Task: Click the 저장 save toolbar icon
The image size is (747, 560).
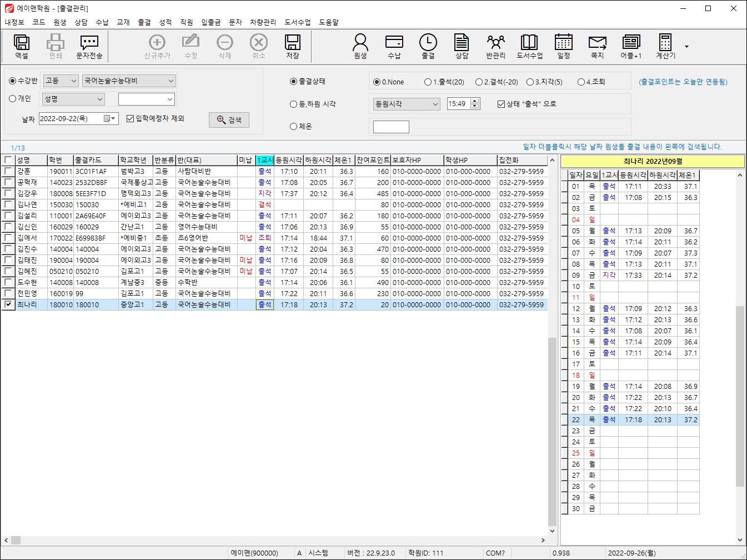Action: (x=293, y=46)
